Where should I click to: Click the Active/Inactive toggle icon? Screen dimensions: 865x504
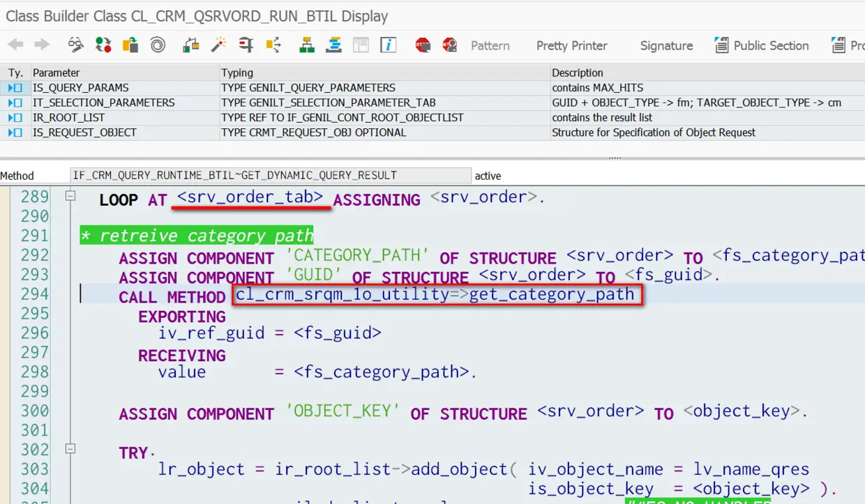(x=103, y=45)
